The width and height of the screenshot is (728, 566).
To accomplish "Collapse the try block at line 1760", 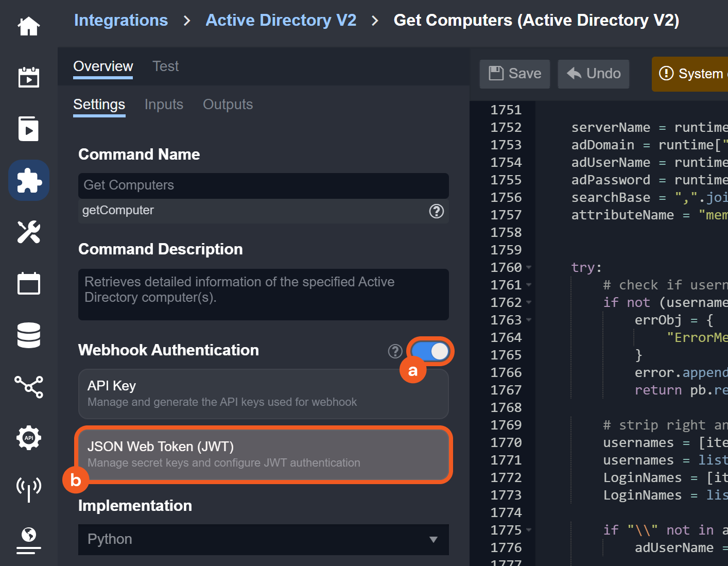I will [529, 268].
